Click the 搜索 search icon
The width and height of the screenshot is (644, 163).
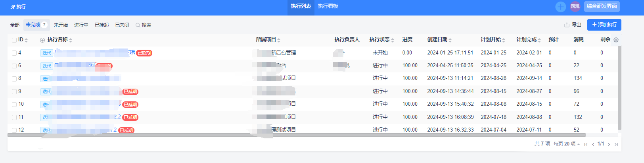coord(138,25)
